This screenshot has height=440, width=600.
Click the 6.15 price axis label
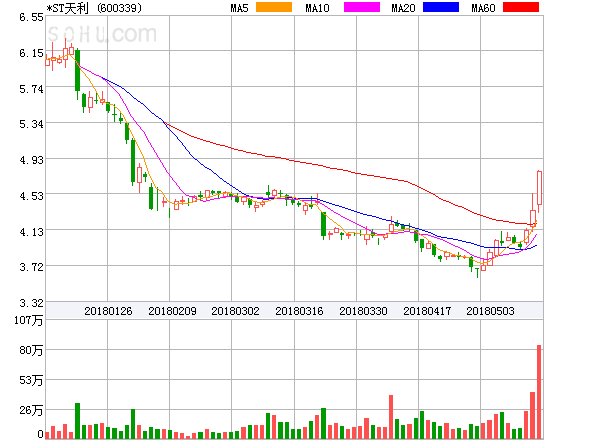[31, 53]
